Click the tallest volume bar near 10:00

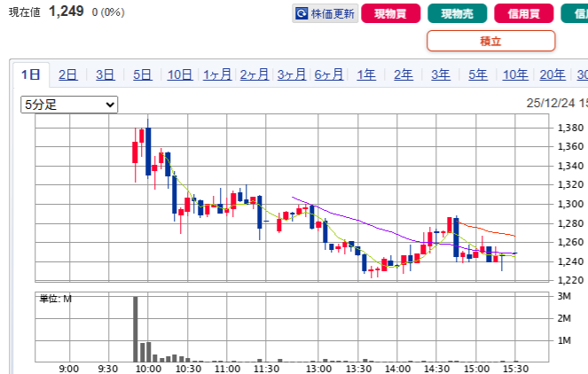136,328
